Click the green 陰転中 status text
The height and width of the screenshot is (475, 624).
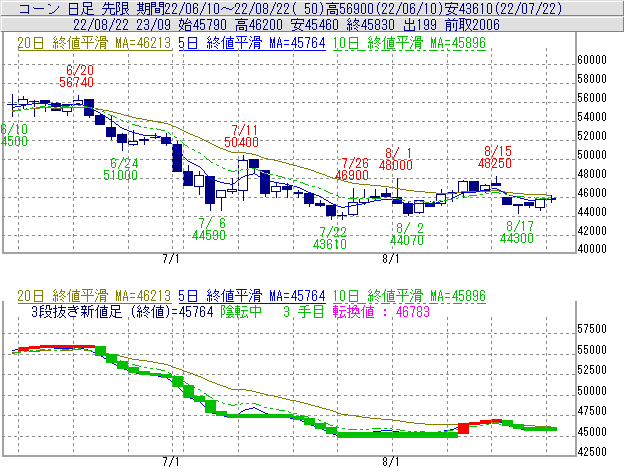coord(241,311)
